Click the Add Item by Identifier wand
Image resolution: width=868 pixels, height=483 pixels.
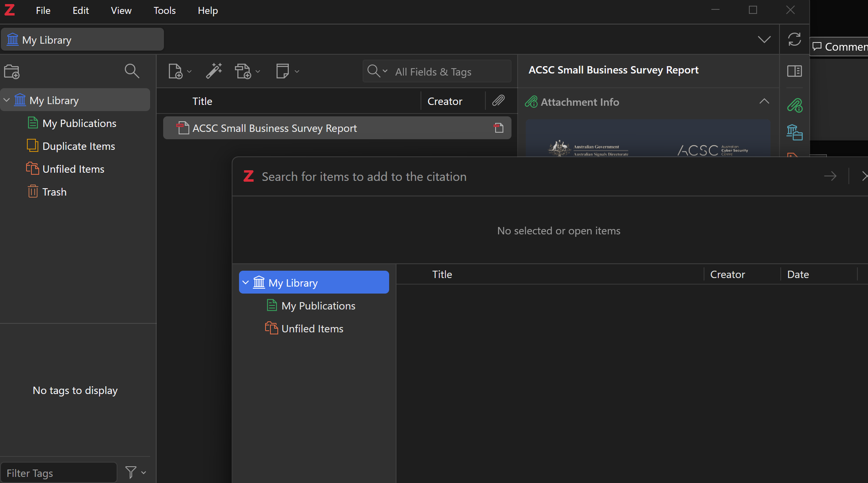[214, 71]
